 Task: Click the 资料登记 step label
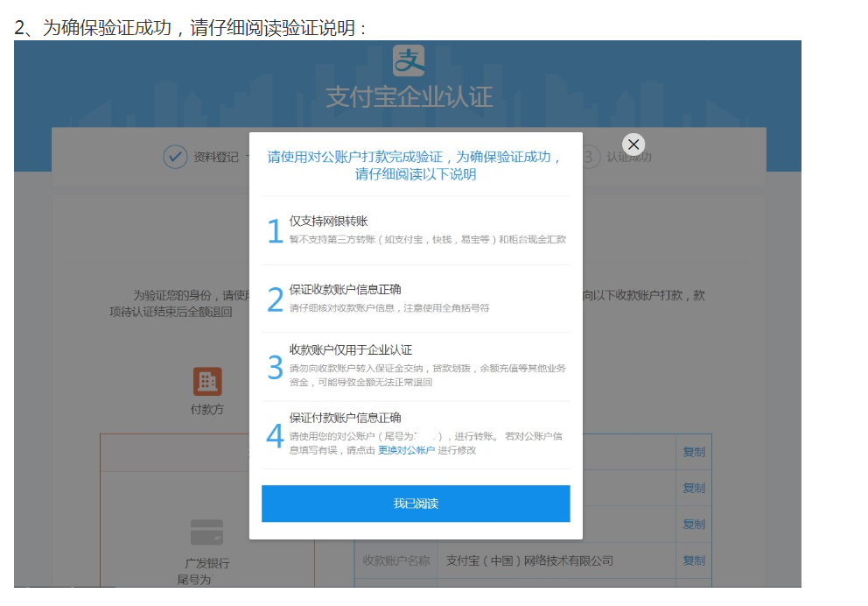(216, 157)
